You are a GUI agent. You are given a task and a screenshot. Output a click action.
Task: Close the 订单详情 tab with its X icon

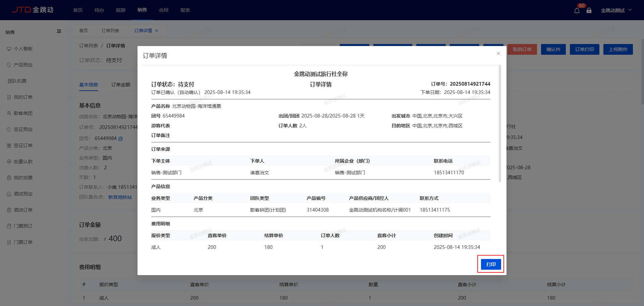[x=157, y=31]
